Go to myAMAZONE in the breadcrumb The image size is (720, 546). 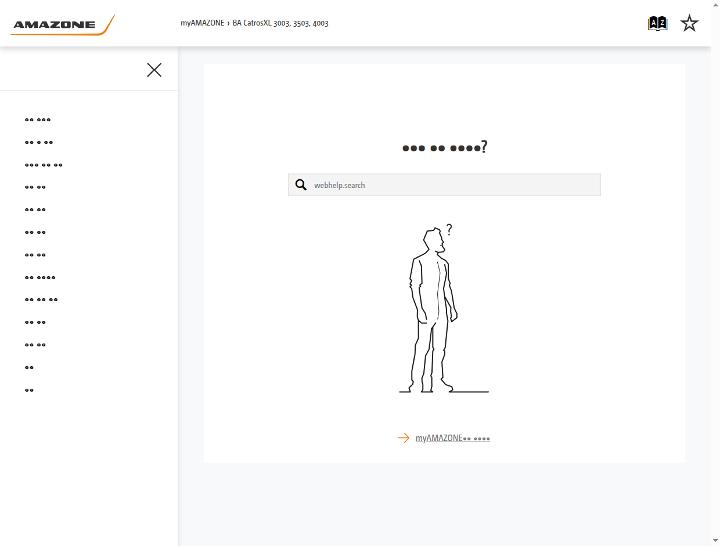coord(202,23)
